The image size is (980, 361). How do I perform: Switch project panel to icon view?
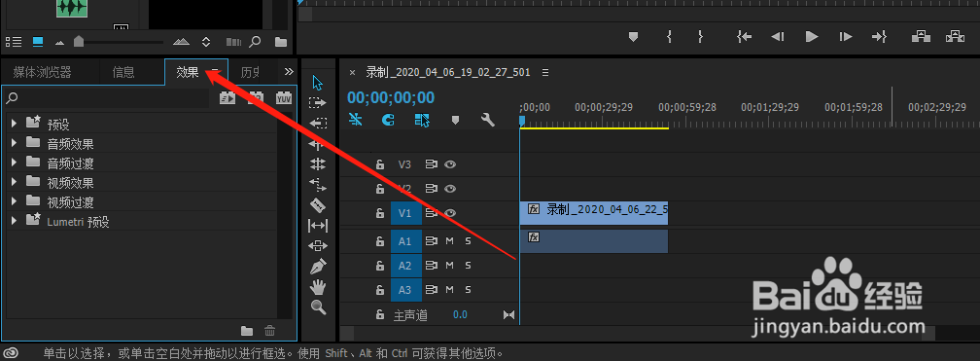[38, 42]
